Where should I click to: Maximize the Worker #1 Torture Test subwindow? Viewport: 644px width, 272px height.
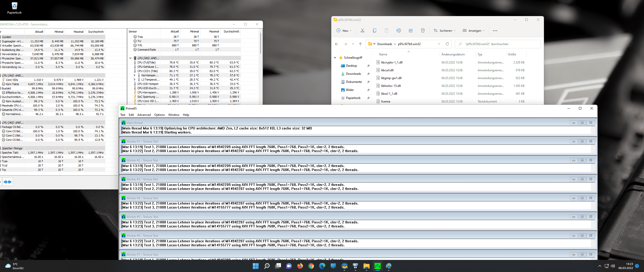582,141
